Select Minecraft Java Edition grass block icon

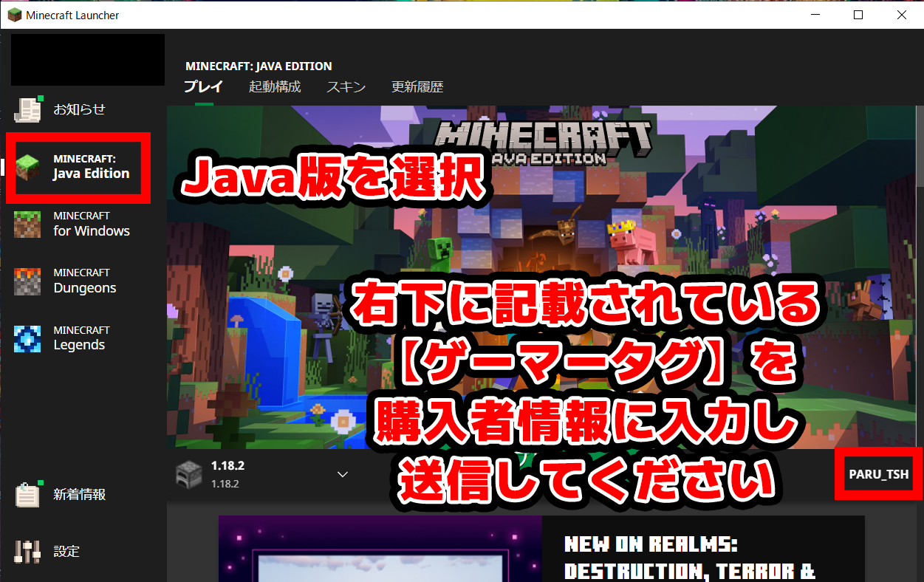tap(29, 167)
